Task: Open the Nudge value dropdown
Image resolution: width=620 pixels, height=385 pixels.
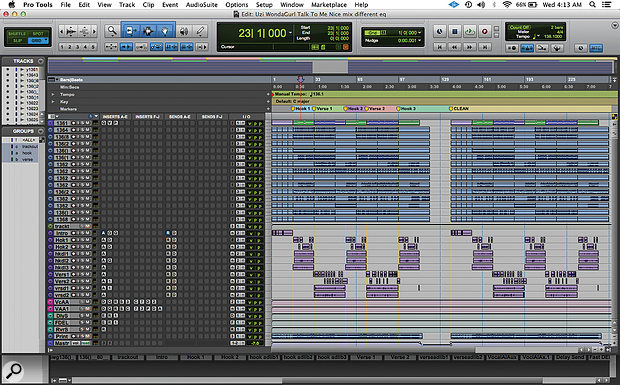Action: (x=419, y=40)
